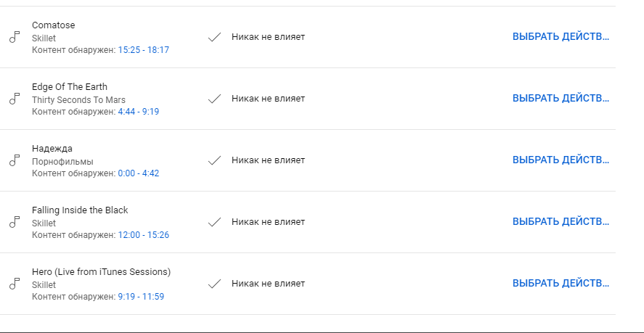Click checkmark icon in Надежда row

[214, 160]
